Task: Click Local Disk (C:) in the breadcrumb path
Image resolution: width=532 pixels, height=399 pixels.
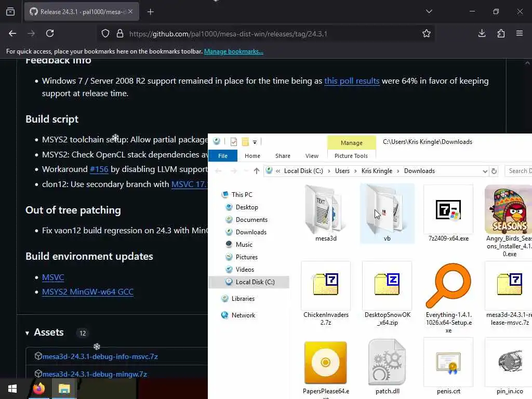Action: tap(303, 171)
